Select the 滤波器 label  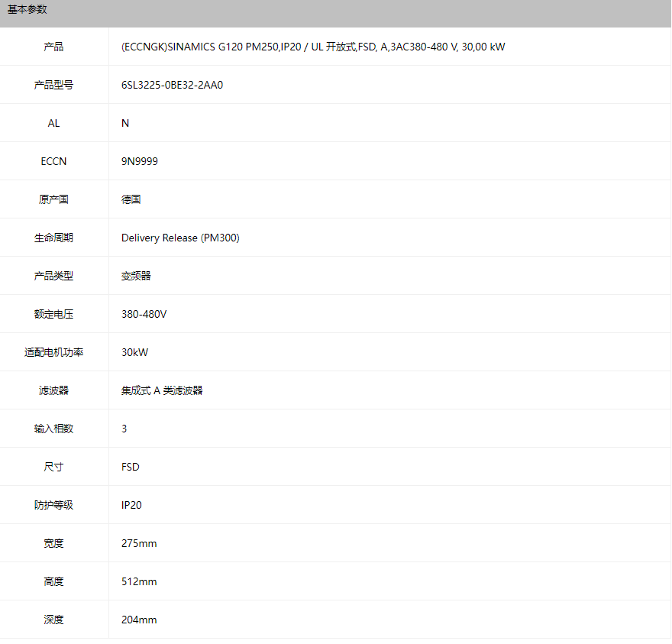pyautogui.click(x=53, y=390)
